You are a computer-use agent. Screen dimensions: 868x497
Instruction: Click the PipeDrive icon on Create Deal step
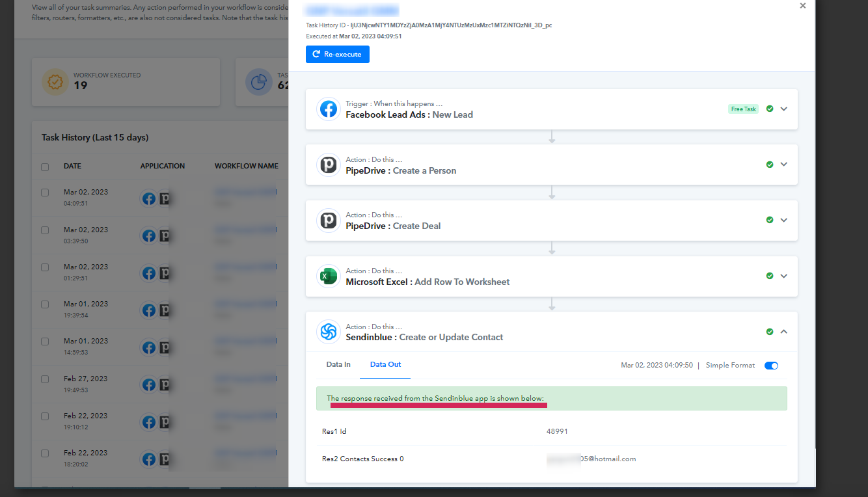click(x=329, y=220)
